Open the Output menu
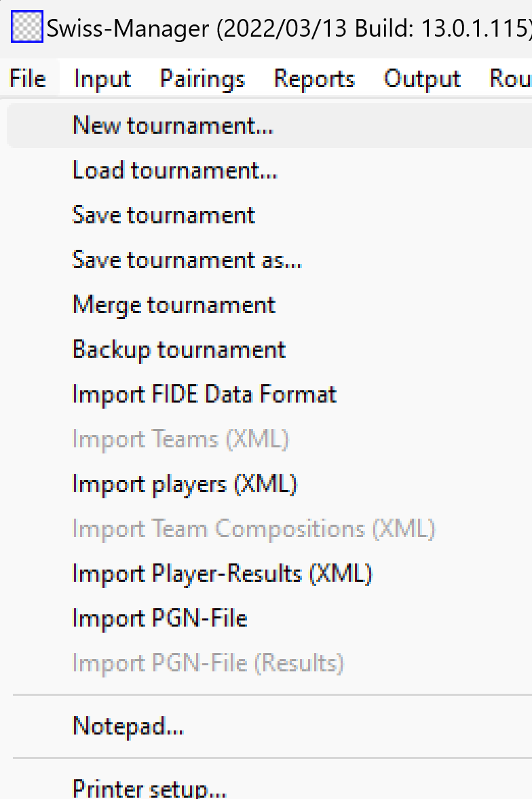 [x=422, y=79]
